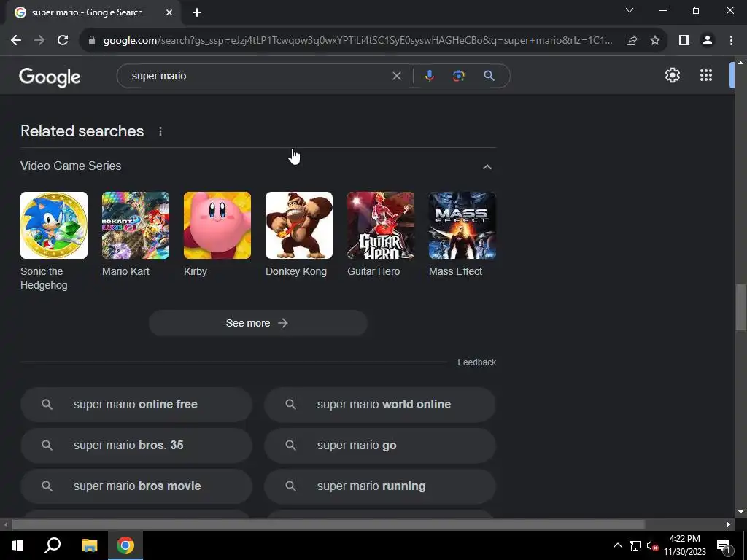Viewport: 747px width, 560px height.
Task: Open Windows taskbar search
Action: [53, 545]
